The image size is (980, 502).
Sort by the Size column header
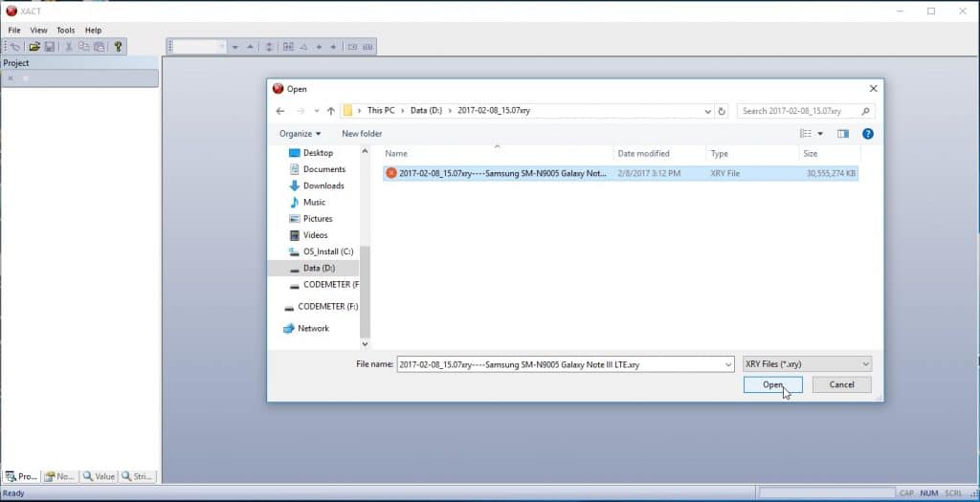click(x=830, y=154)
